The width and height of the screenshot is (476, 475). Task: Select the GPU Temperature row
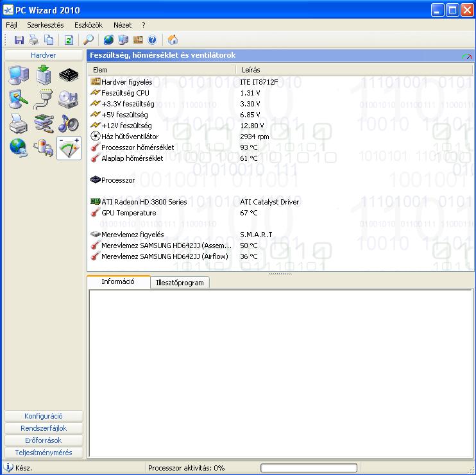click(x=280, y=213)
